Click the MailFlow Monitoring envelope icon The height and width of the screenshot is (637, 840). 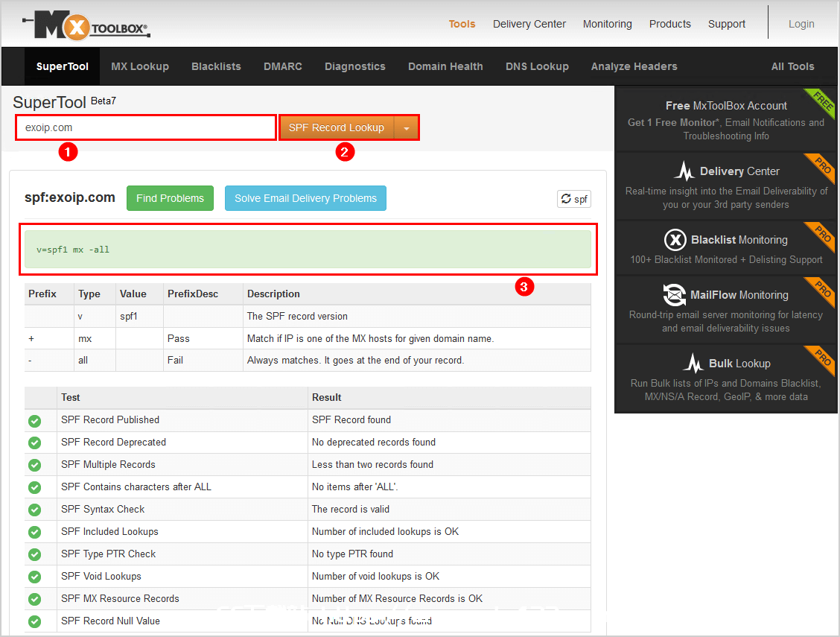674,295
